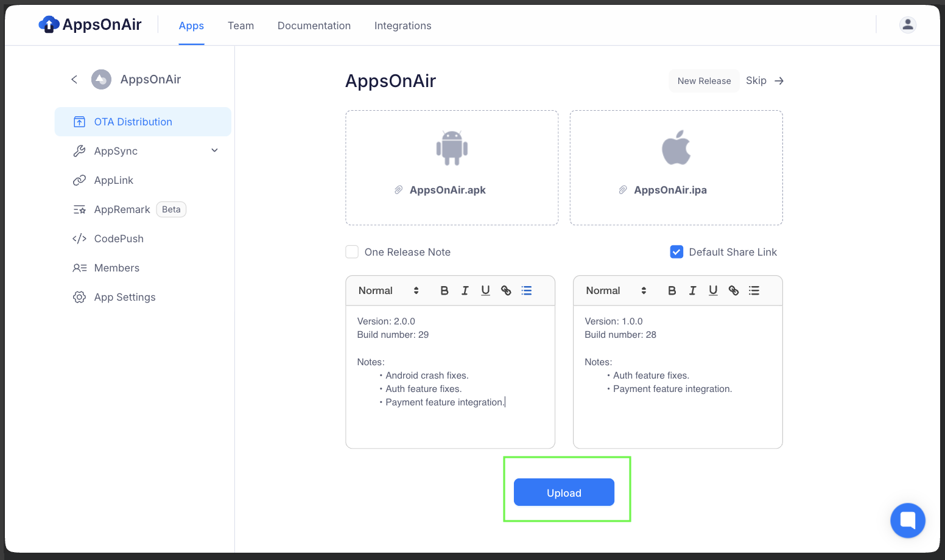
Task: Open the Normal heading dropdown in iOS editor
Action: pyautogui.click(x=616, y=290)
